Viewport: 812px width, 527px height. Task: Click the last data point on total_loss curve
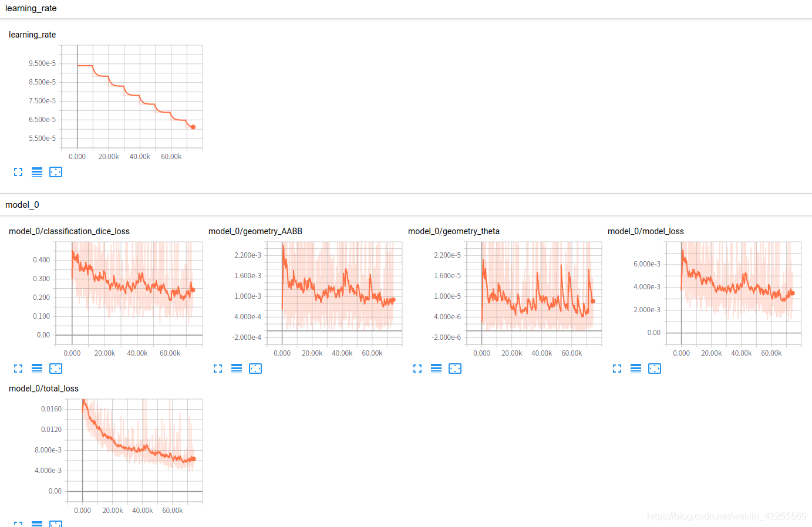point(194,459)
